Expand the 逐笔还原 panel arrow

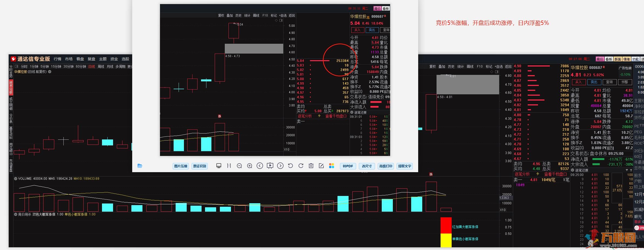[x=573, y=170]
